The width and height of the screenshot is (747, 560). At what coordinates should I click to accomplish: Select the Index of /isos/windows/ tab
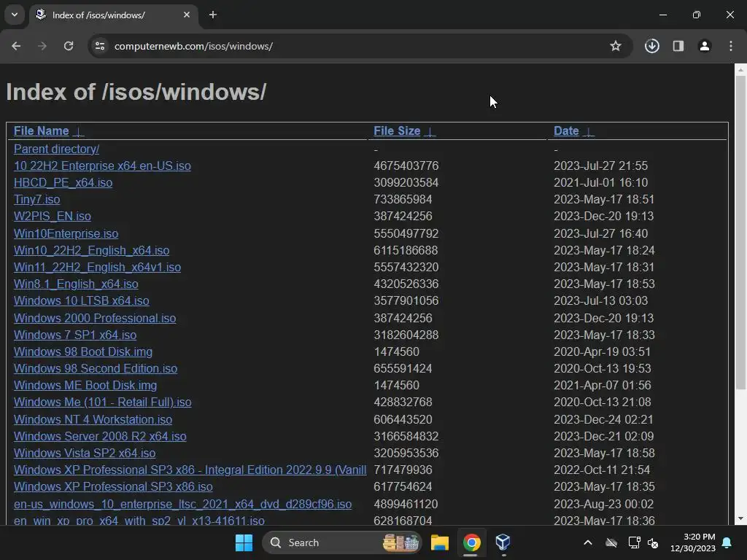[x=114, y=15]
